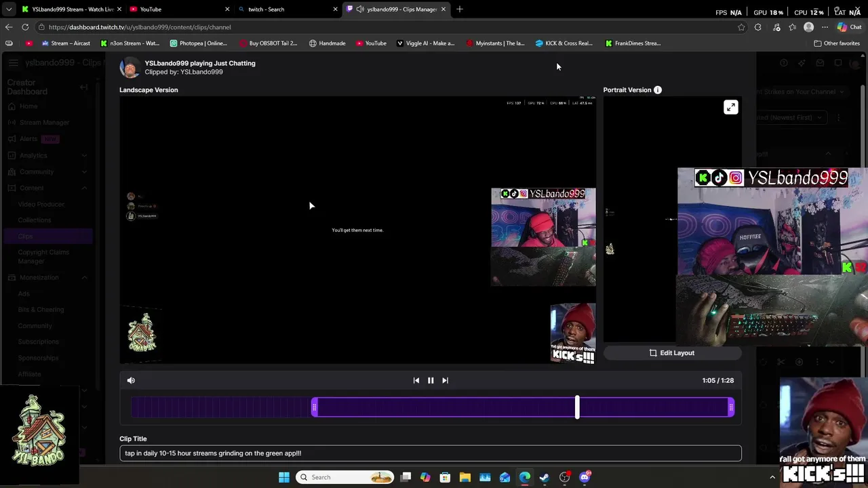
Task: Open the Windows Start menu
Action: tap(284, 477)
